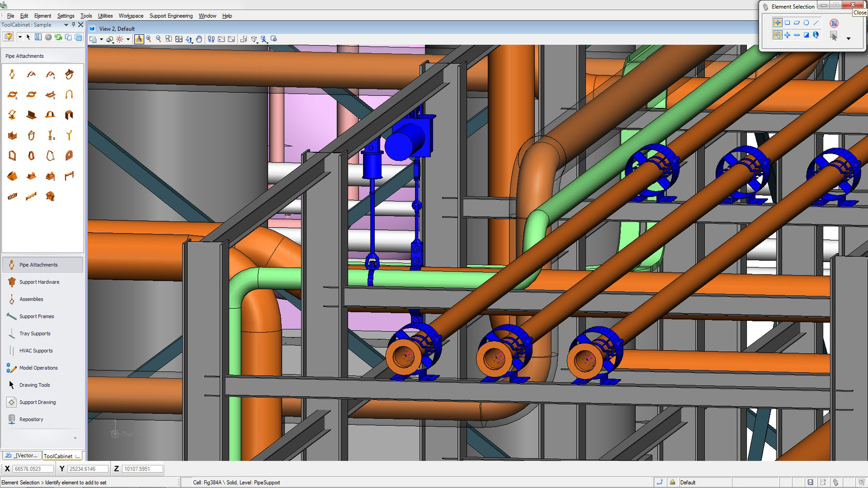The height and width of the screenshot is (488, 868).
Task: Select the Tray Supports category
Action: coord(34,333)
